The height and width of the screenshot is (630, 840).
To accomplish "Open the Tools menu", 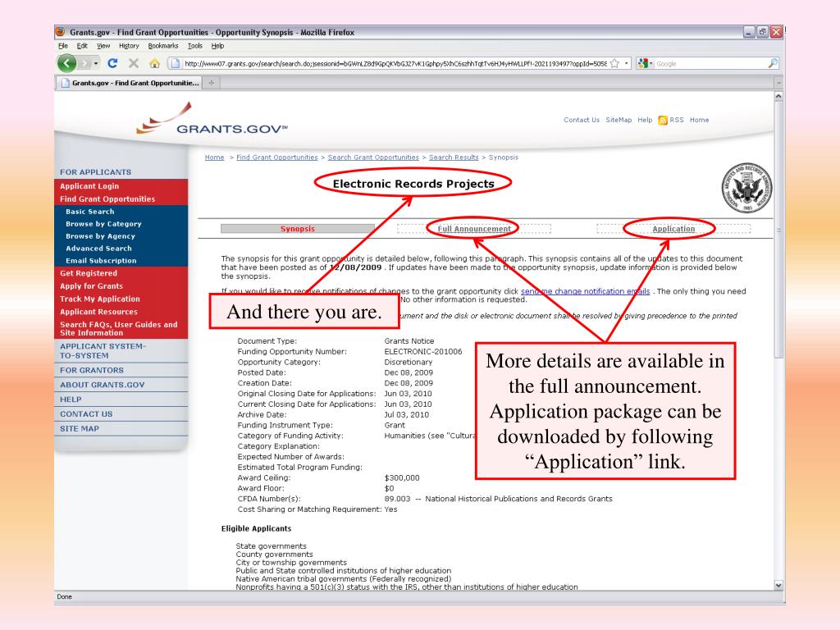I will [x=195, y=46].
